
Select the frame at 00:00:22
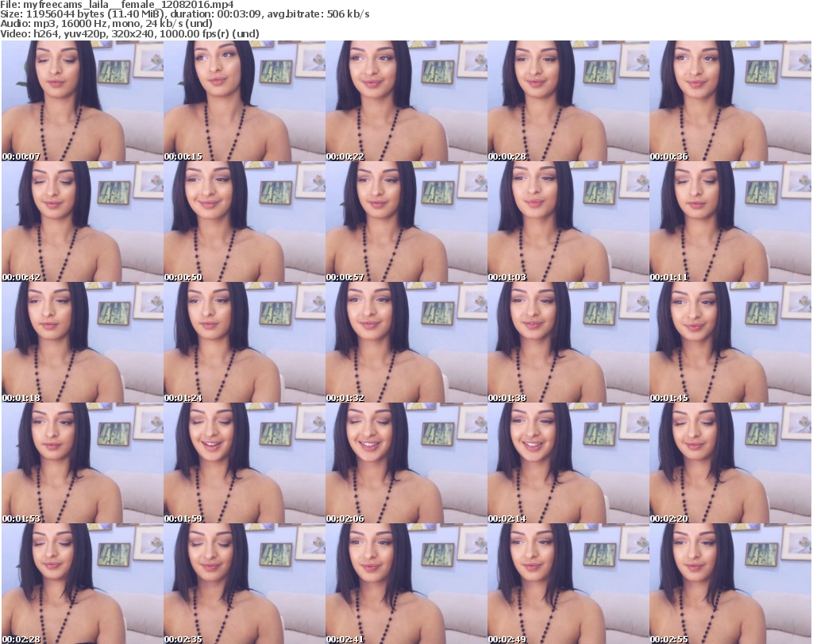[x=406, y=101]
